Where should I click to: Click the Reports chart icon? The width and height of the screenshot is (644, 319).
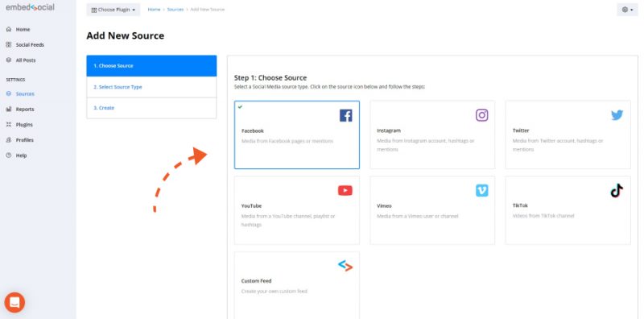pyautogui.click(x=9, y=110)
